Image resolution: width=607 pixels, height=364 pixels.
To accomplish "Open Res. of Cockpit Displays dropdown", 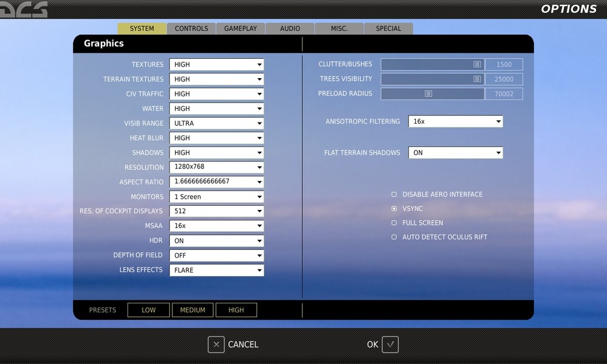I will 217,211.
